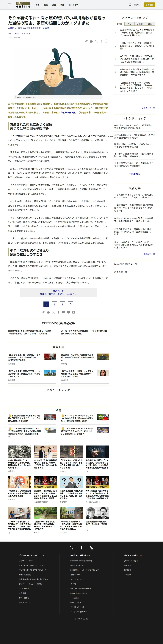Open footer Facebook social icon

81,548
